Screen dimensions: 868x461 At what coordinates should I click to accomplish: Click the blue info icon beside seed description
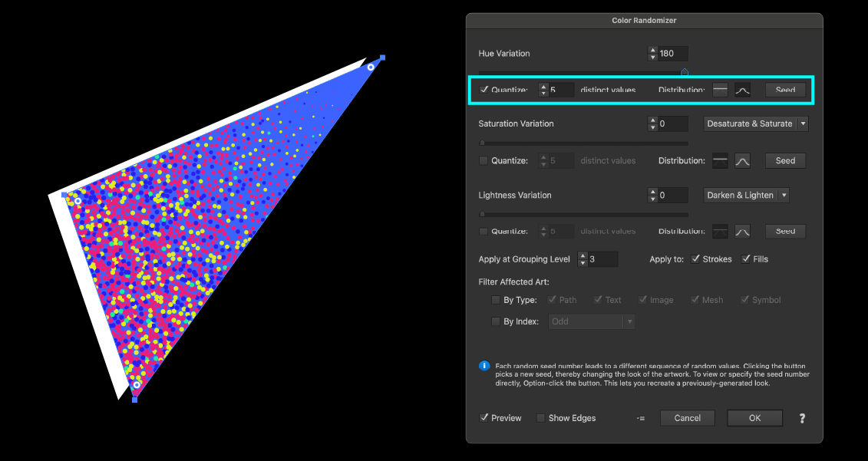[484, 367]
